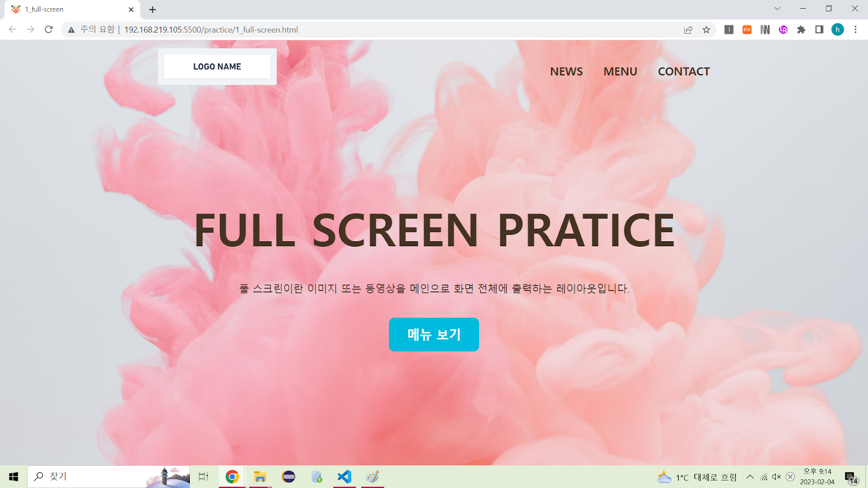868x488 pixels.
Task: Open Visual Studio Code from taskbar
Action: 344,477
